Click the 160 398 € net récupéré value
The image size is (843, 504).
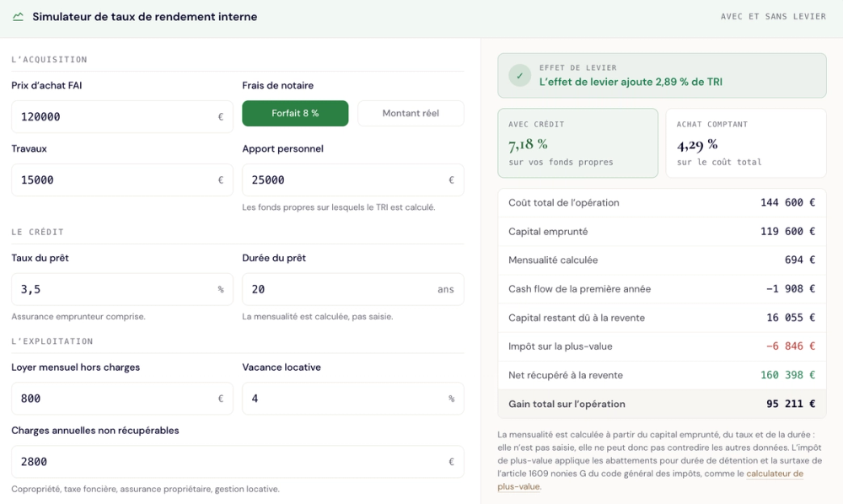[x=787, y=375]
